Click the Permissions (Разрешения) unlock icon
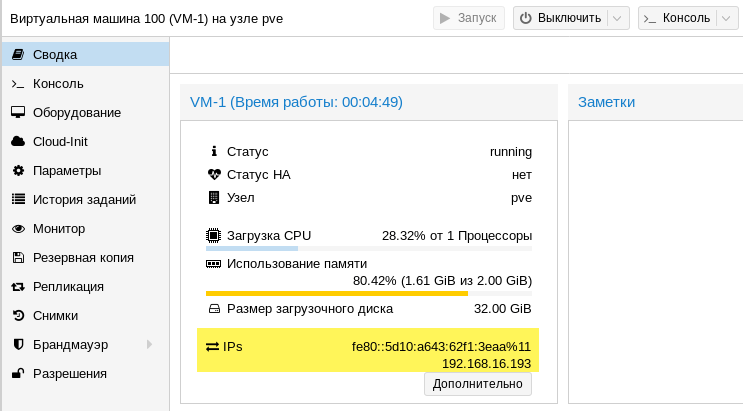Viewport: 743px width, 411px height. [17, 373]
